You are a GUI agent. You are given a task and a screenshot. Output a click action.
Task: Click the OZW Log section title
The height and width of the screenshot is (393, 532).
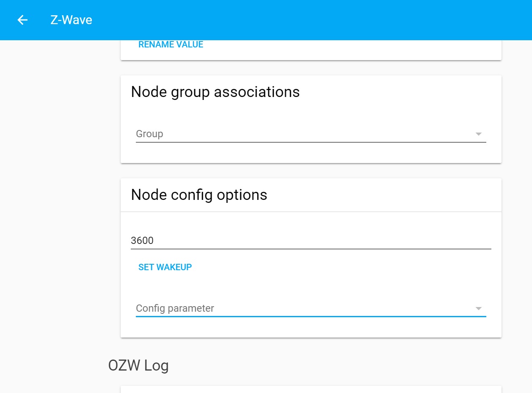(139, 365)
